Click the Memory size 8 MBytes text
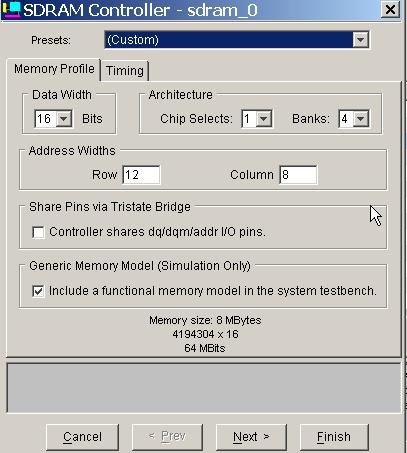Screen dimensions: 407x453 [205, 320]
